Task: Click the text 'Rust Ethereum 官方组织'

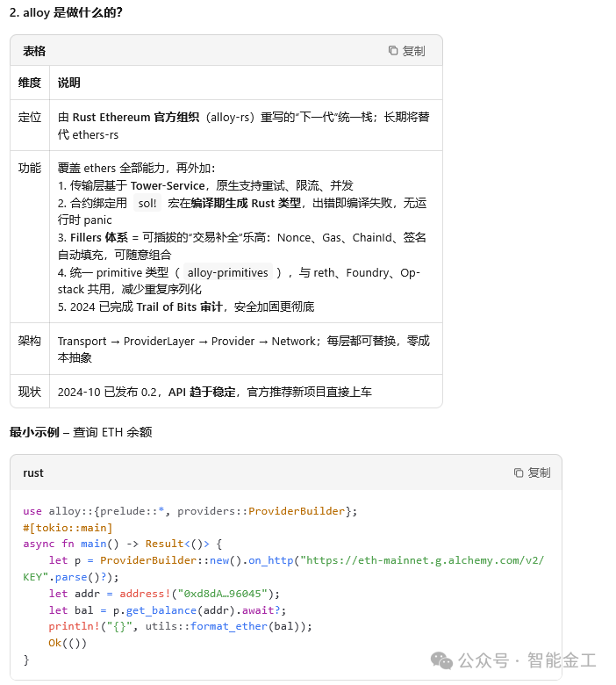Action: coord(136,117)
